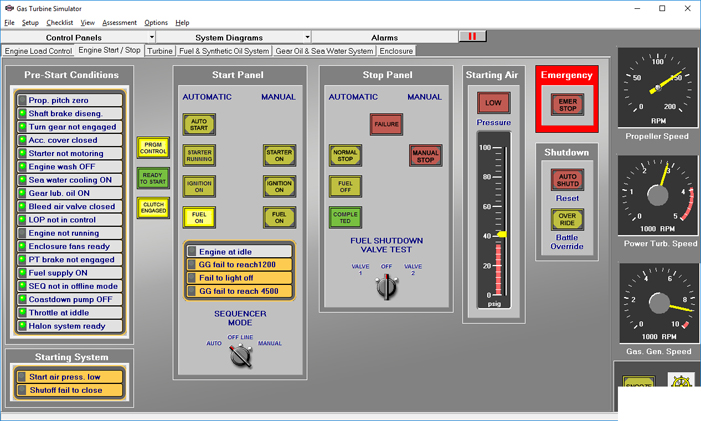Screen dimensions: 701x421
Task: Click IGNITION ON in the Automatic column
Action: pyautogui.click(x=199, y=186)
